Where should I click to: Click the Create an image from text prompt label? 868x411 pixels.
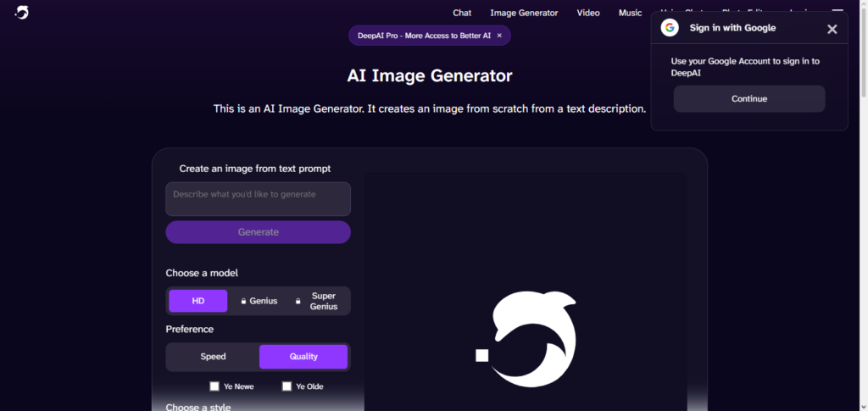point(255,169)
